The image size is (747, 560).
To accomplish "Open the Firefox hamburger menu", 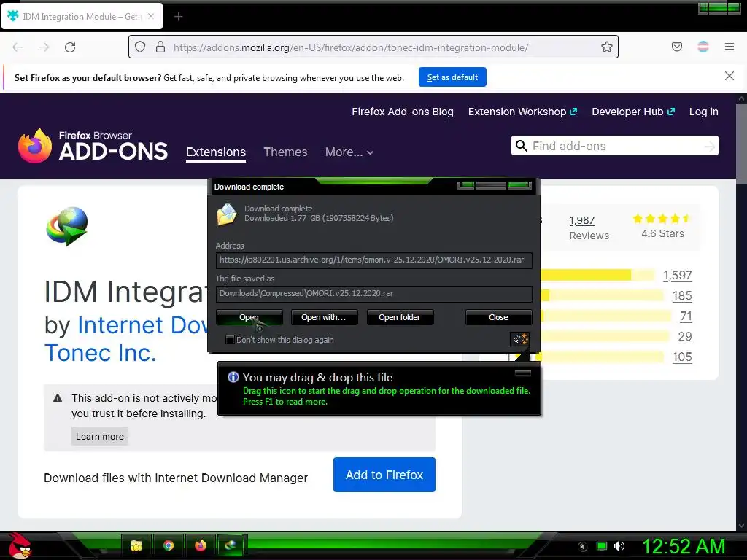I will [729, 47].
